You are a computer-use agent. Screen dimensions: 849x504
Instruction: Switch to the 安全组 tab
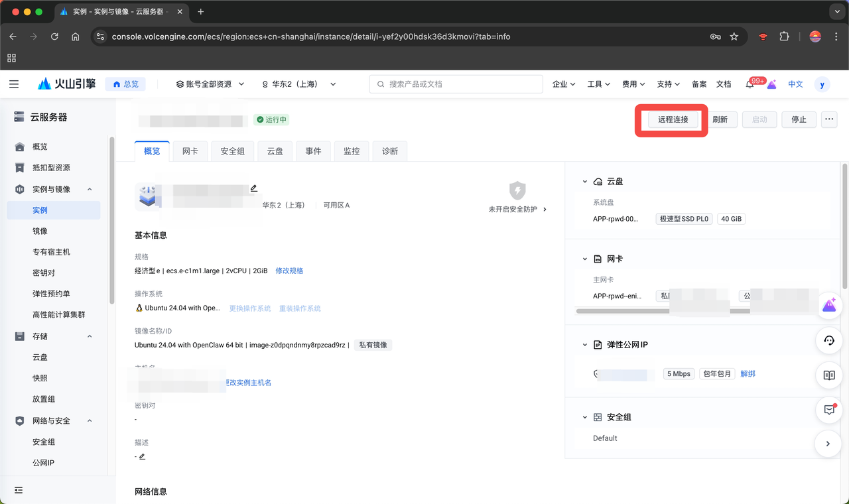tap(232, 151)
